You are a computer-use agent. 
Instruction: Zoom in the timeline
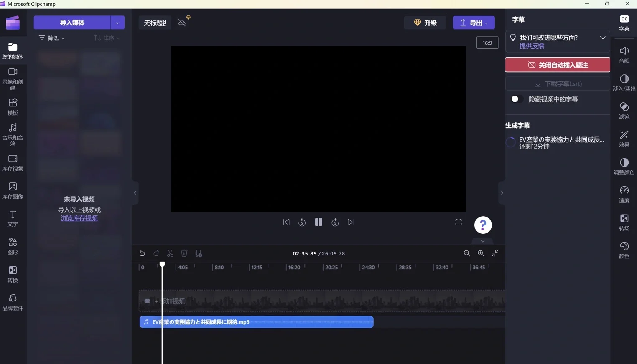point(481,253)
